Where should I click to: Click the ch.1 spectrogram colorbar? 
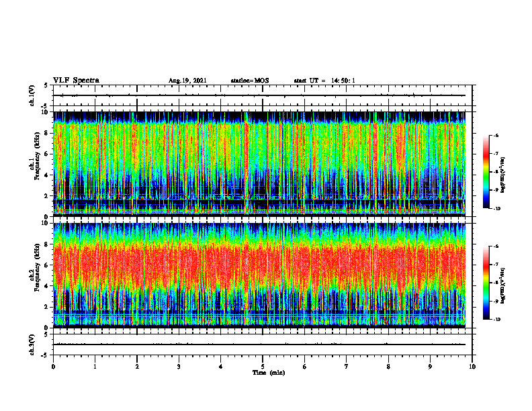coord(486,172)
